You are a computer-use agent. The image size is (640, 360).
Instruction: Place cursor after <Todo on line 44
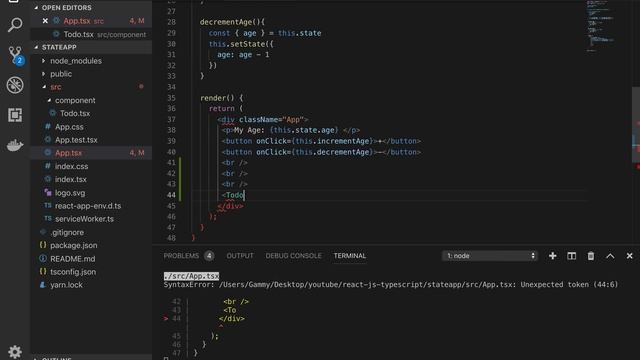click(244, 195)
